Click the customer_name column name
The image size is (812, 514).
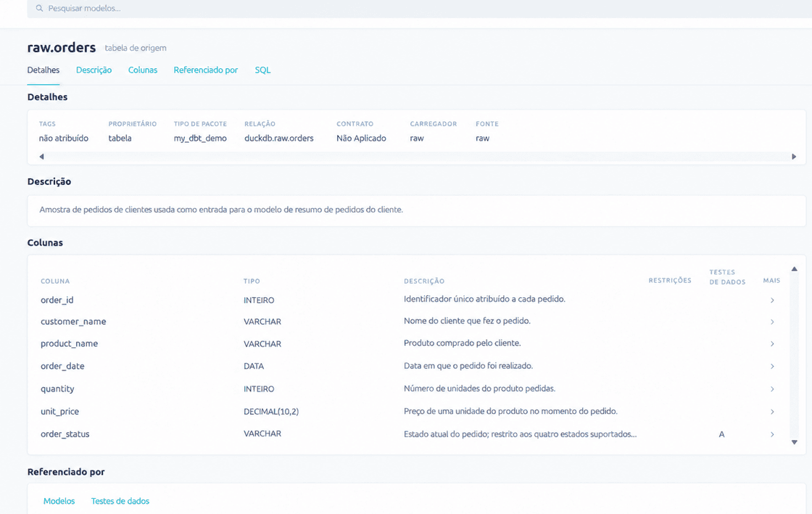tap(73, 321)
